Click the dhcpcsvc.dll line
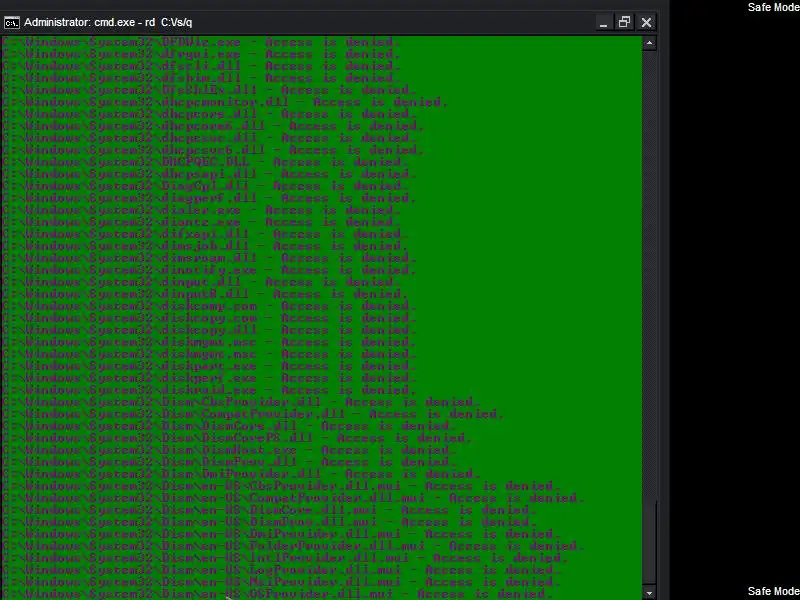This screenshot has width=800, height=600. [x=209, y=138]
